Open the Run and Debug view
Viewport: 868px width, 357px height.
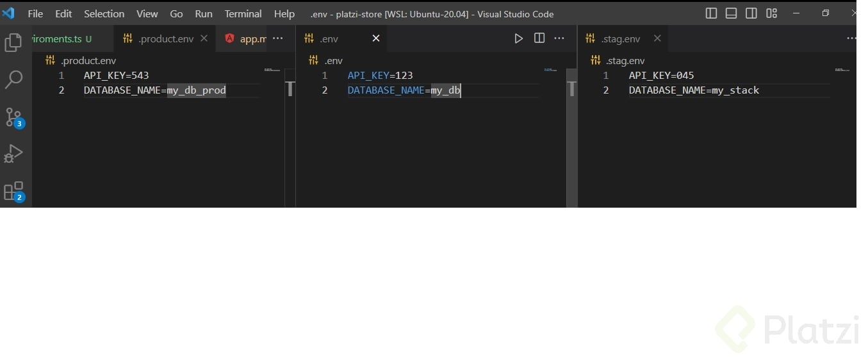coord(13,154)
